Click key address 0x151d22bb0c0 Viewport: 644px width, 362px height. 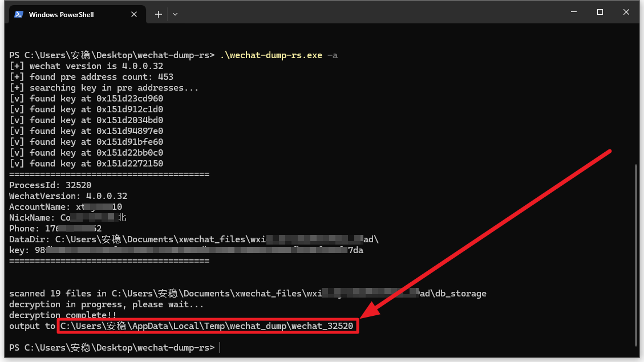[x=130, y=153]
